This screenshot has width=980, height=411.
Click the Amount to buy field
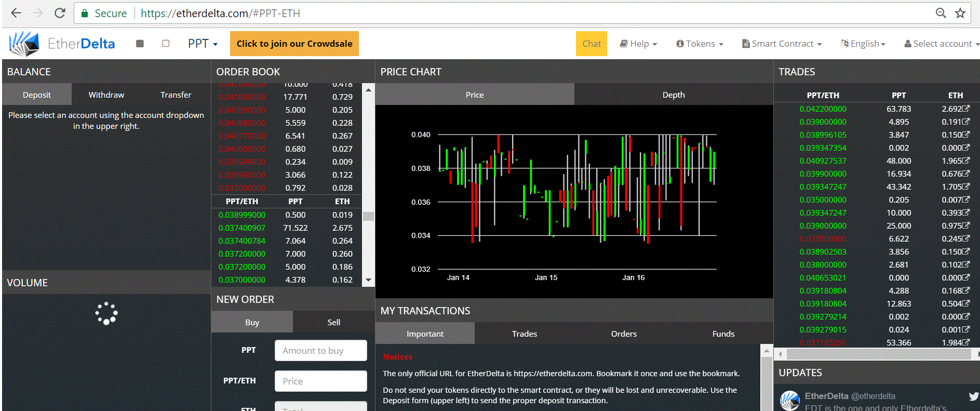[321, 351]
